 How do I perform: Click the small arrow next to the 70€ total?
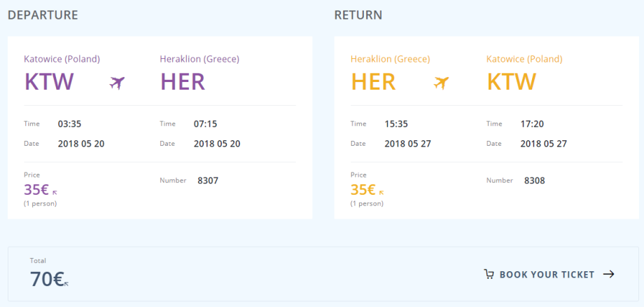(x=66, y=284)
